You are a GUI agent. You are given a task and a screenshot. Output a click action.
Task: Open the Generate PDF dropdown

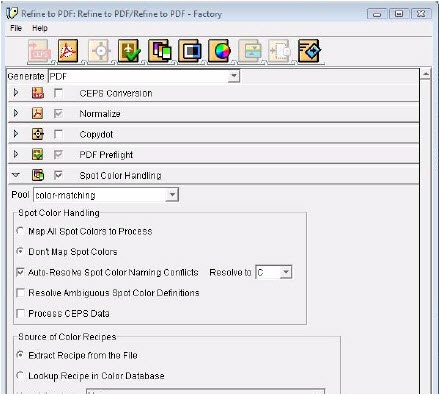click(x=234, y=76)
